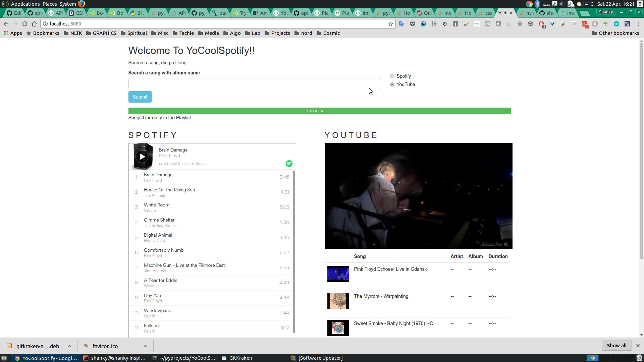The width and height of the screenshot is (644, 362).
Task: Click the song search input field
Action: (254, 83)
